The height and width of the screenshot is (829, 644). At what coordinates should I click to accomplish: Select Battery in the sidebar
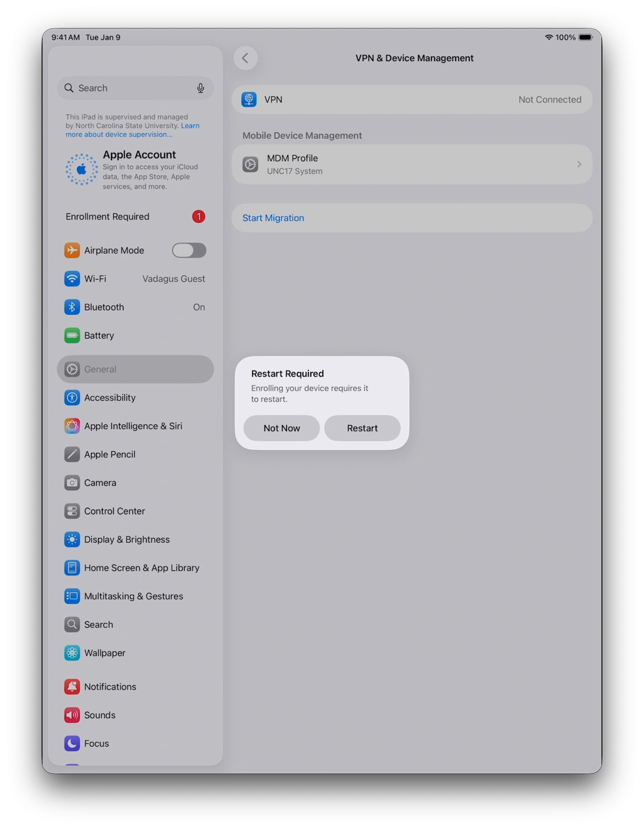136,336
